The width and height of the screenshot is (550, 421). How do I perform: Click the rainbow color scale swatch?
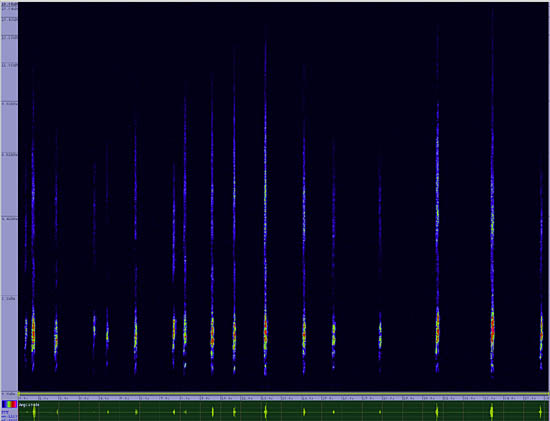coord(9,404)
